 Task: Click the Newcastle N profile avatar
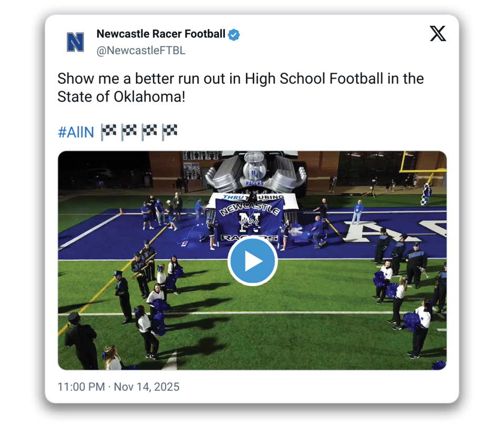pos(75,42)
